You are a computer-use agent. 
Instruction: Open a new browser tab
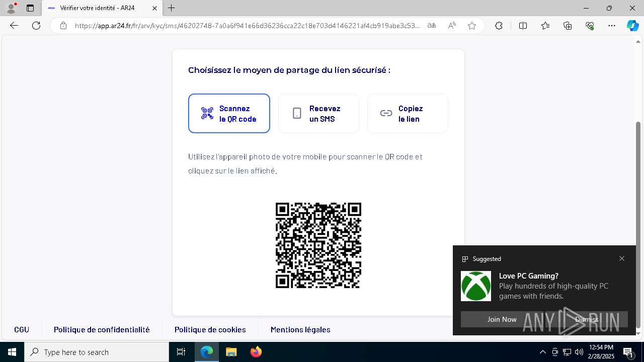pyautogui.click(x=172, y=8)
